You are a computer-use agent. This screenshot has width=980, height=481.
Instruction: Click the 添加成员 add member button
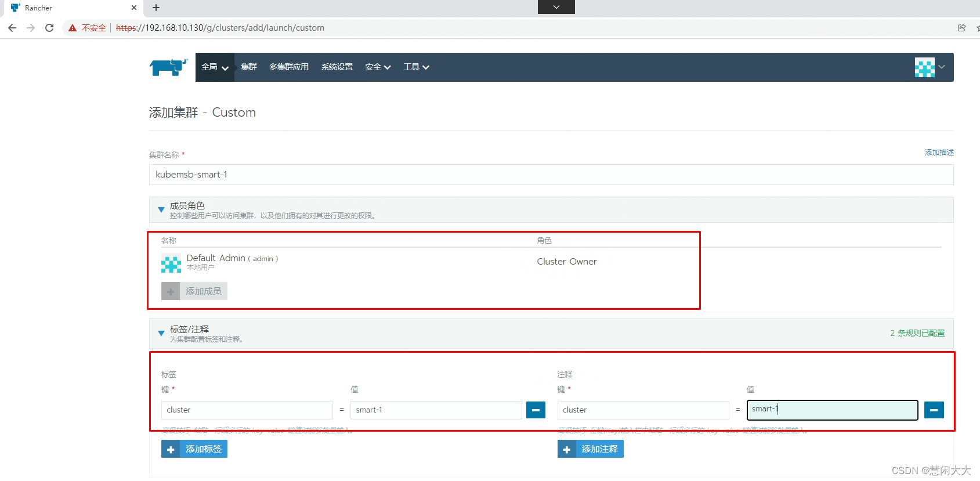[194, 291]
